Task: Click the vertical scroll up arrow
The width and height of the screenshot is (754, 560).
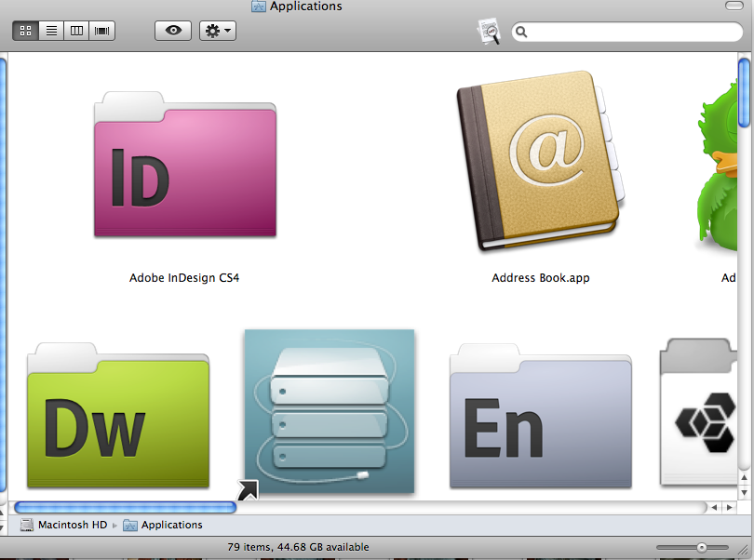Action: tap(744, 478)
